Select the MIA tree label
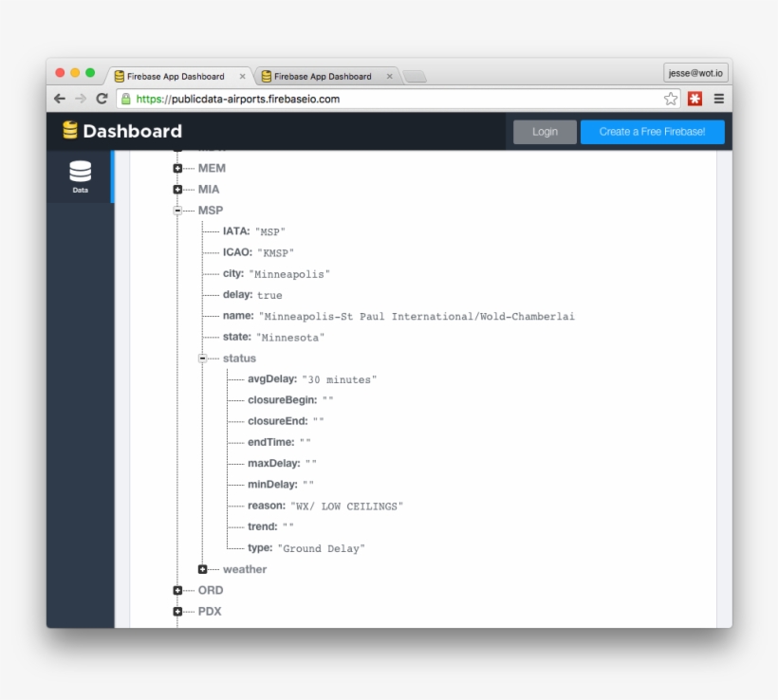This screenshot has height=700, width=778. (209, 190)
